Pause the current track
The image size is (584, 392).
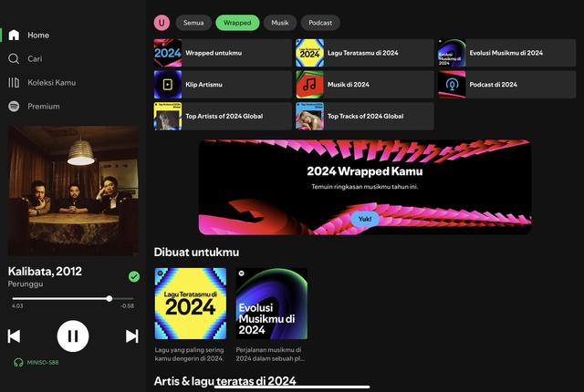click(x=73, y=336)
